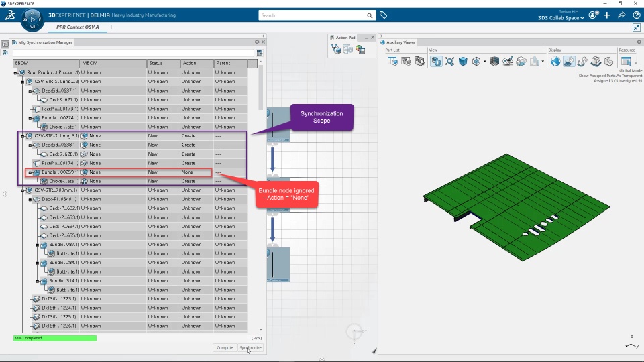Add a new tab with plus

(x=111, y=27)
